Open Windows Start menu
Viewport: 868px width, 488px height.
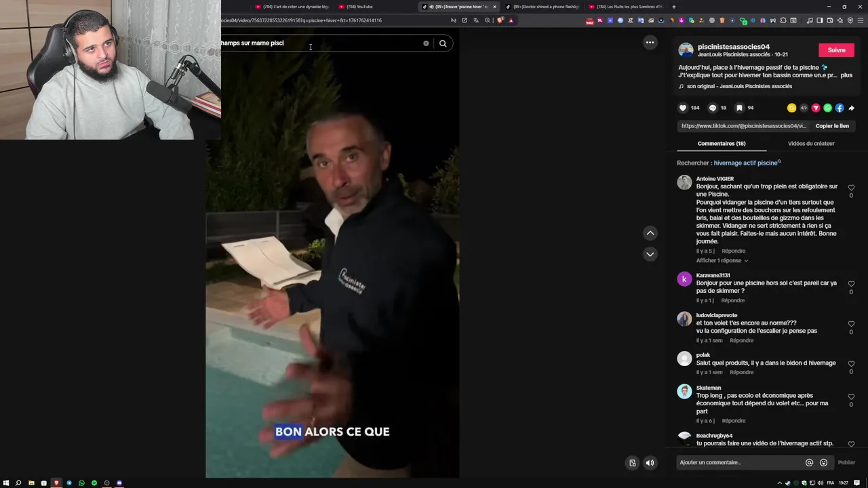[x=5, y=483]
